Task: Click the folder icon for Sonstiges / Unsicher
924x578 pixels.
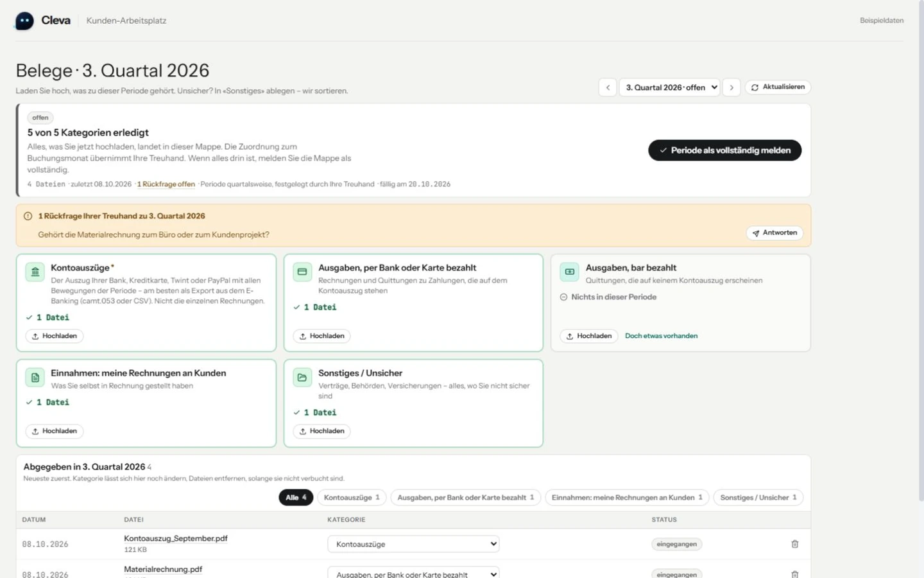Action: [302, 377]
